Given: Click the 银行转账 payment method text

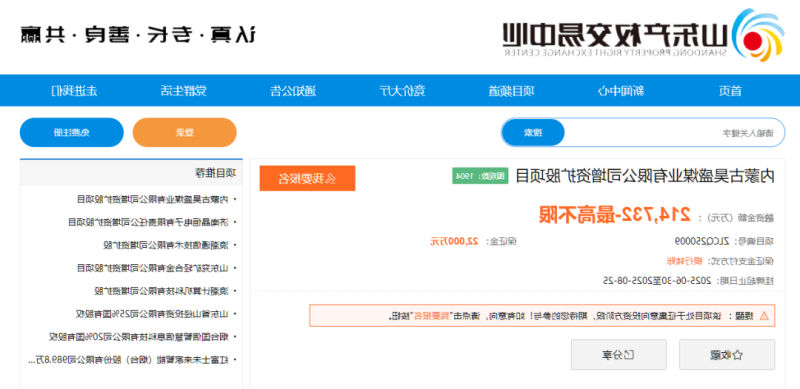Looking at the screenshot, I should pyautogui.click(x=684, y=261).
